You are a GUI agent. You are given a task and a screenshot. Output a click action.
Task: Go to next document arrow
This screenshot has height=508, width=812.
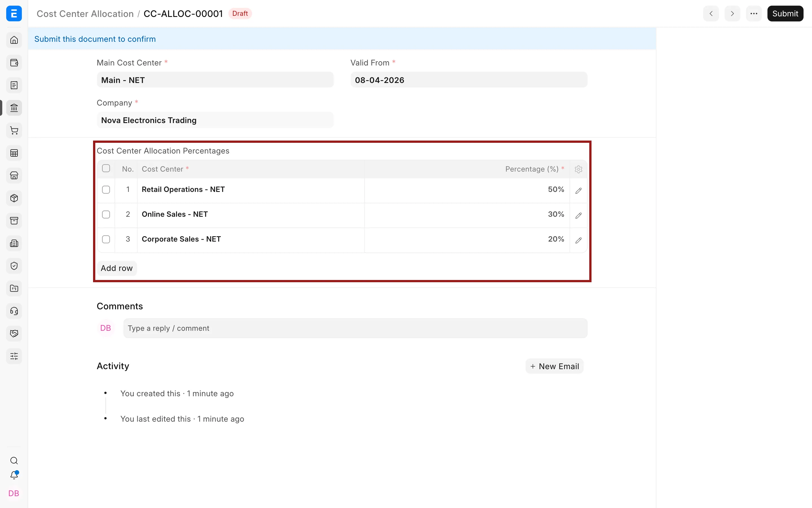[x=732, y=14]
